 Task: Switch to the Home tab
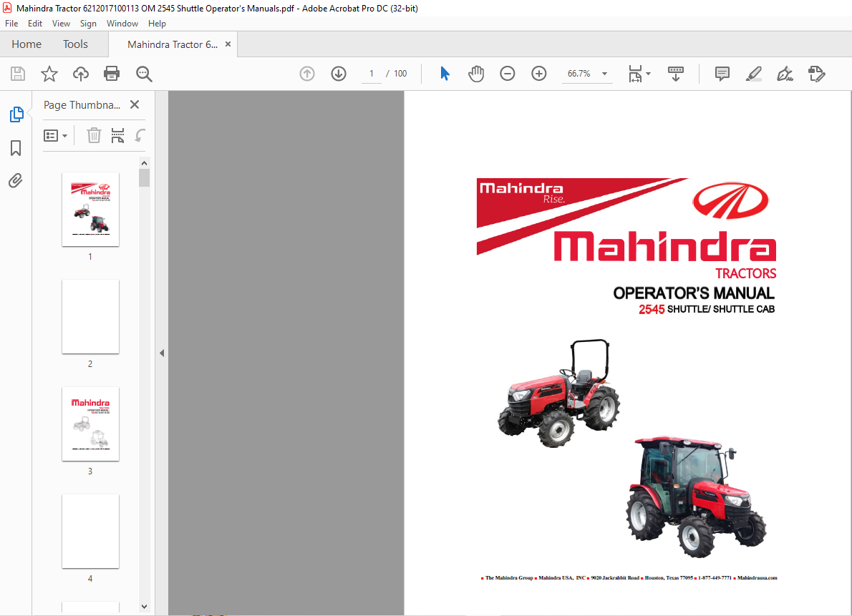[x=26, y=44]
